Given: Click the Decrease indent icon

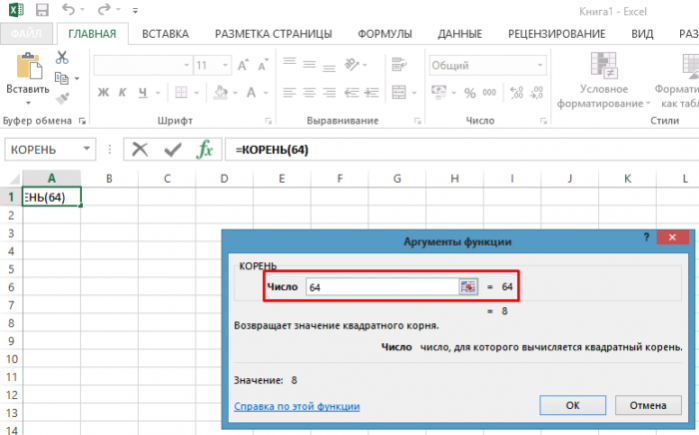Looking at the screenshot, I should point(352,92).
